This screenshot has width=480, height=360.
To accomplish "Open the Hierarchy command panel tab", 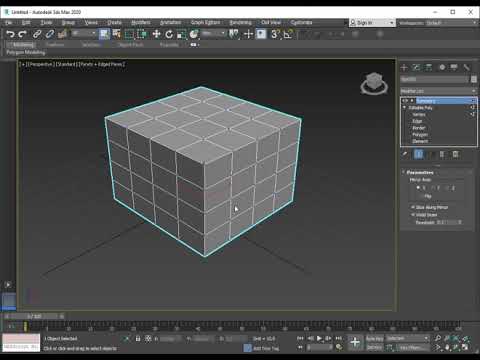I will tap(429, 68).
